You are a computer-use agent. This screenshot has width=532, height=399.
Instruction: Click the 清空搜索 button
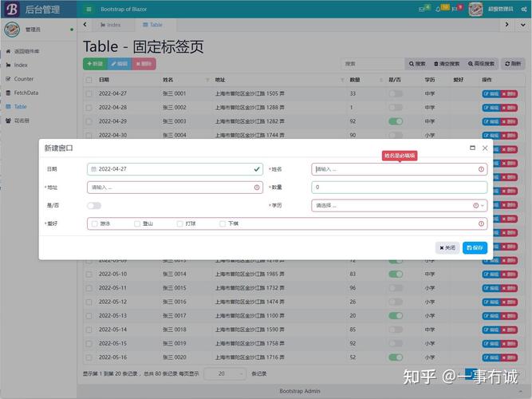click(x=447, y=64)
